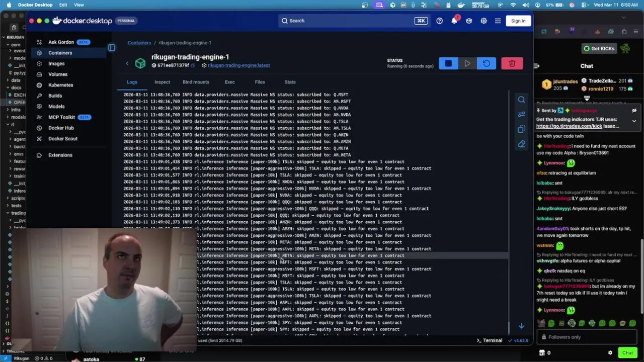Hide pinned message eye-slash icon

click(x=634, y=111)
